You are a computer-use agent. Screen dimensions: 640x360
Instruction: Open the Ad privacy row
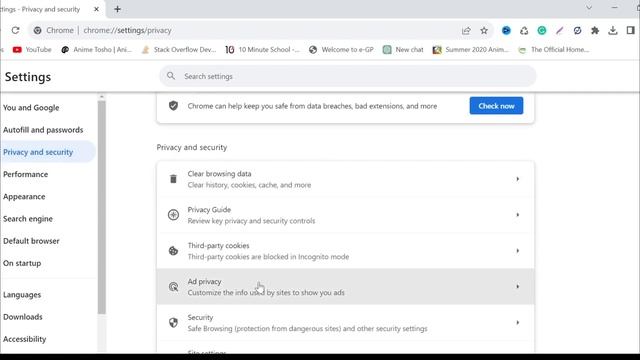[345, 287]
